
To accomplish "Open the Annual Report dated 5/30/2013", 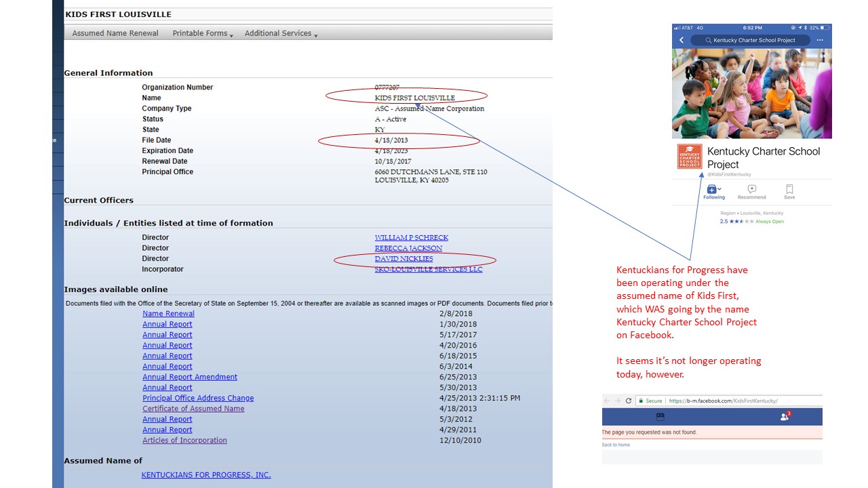I will click(167, 388).
